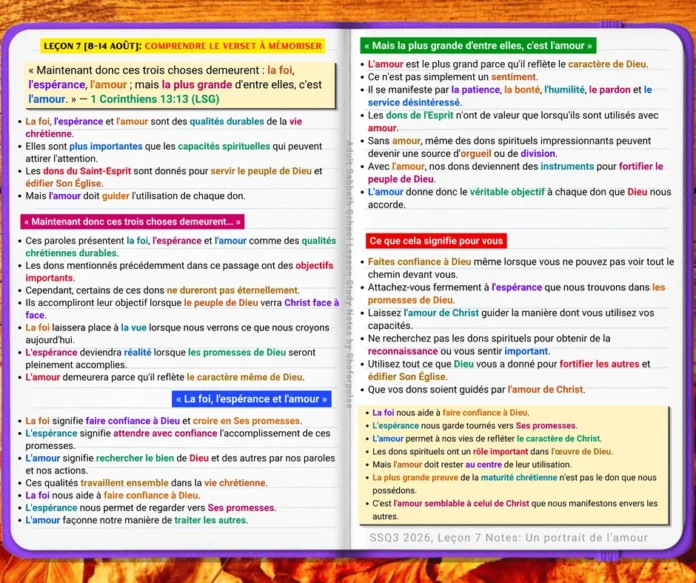The image size is (696, 583).
Task: Click the yellow "LEÇON 7 [8-14 AOÛT]" header
Action: tap(182, 46)
